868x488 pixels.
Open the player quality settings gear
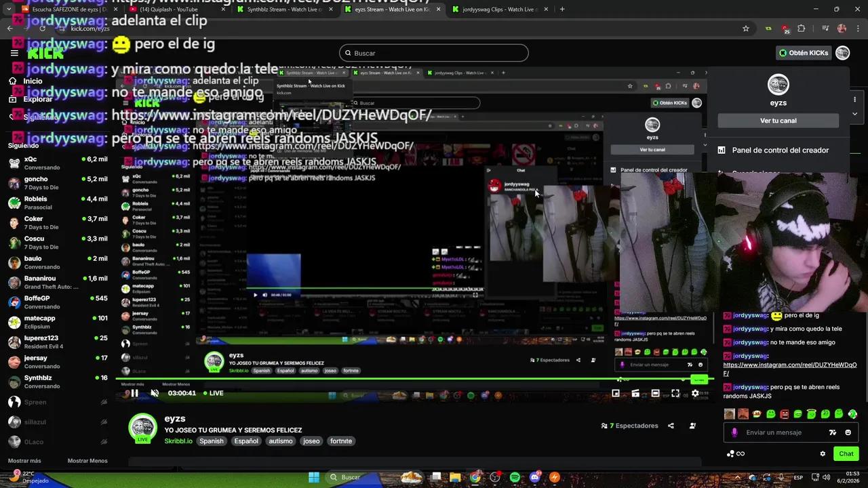point(695,393)
